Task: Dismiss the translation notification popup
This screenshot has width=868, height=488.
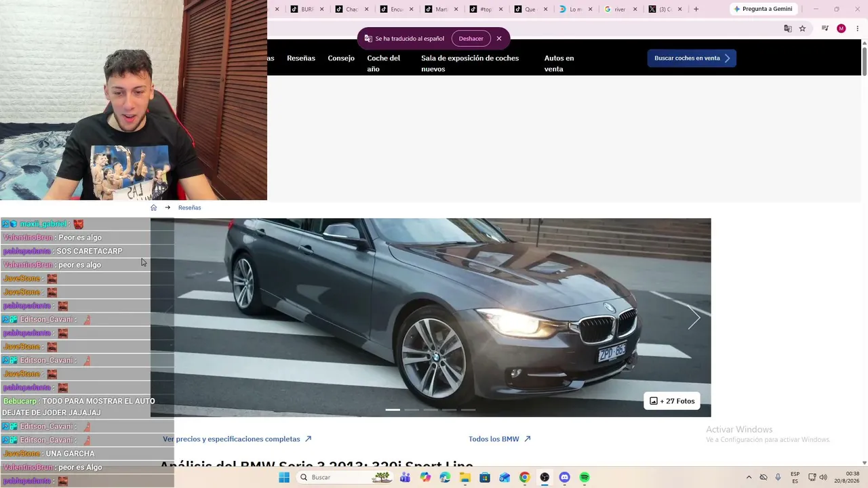Action: pyautogui.click(x=499, y=39)
